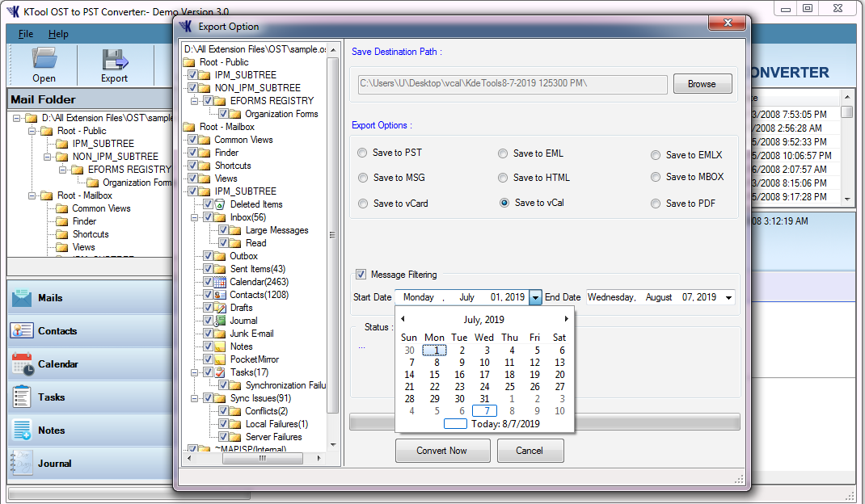Click the Cancel button
The width and height of the screenshot is (865, 504).
[530, 451]
